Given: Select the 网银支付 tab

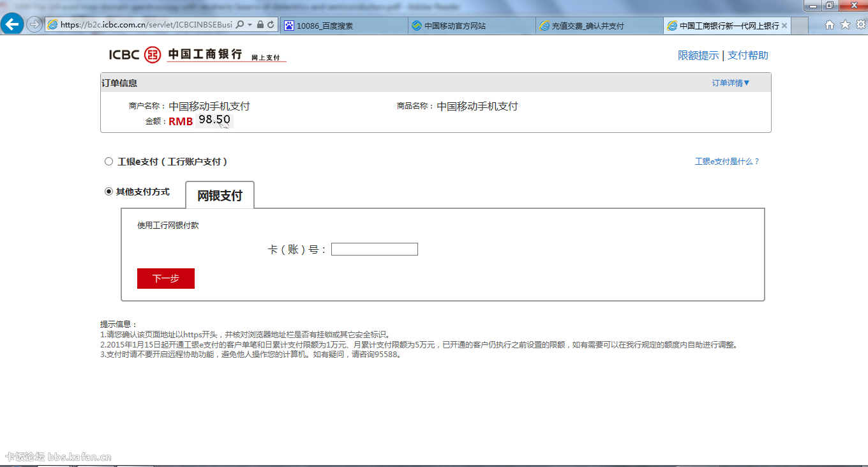Looking at the screenshot, I should coord(220,195).
